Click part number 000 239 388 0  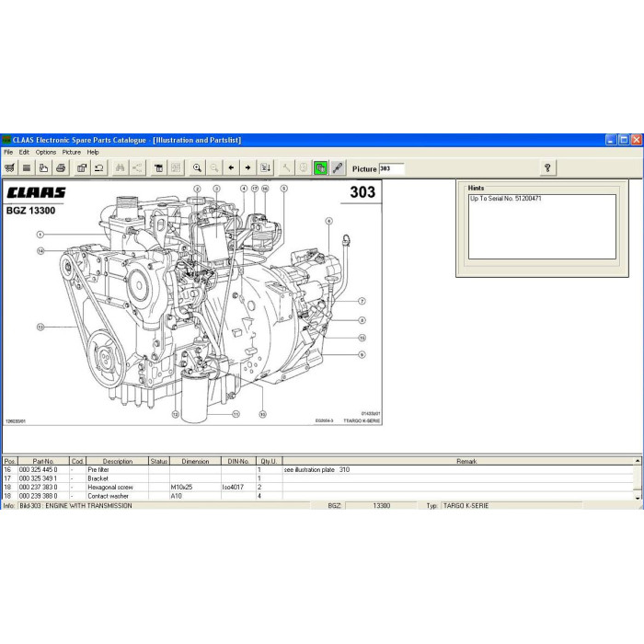click(x=39, y=496)
